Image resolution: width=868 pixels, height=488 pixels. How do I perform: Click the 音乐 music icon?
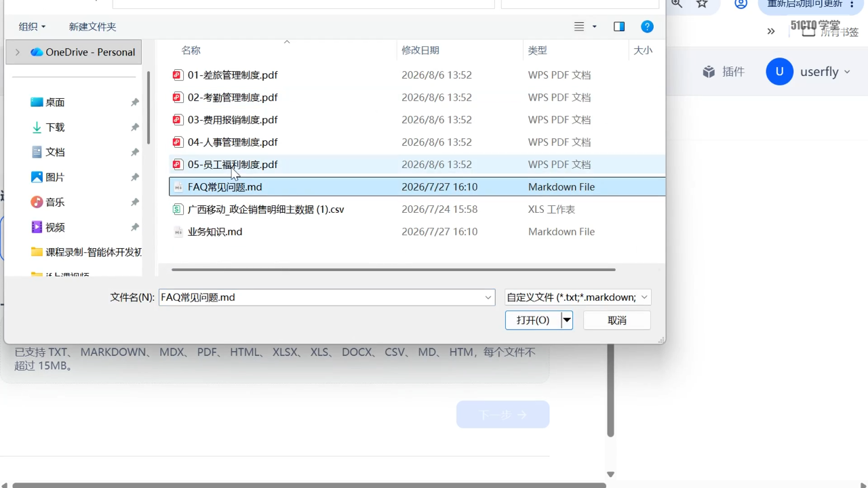(x=37, y=202)
